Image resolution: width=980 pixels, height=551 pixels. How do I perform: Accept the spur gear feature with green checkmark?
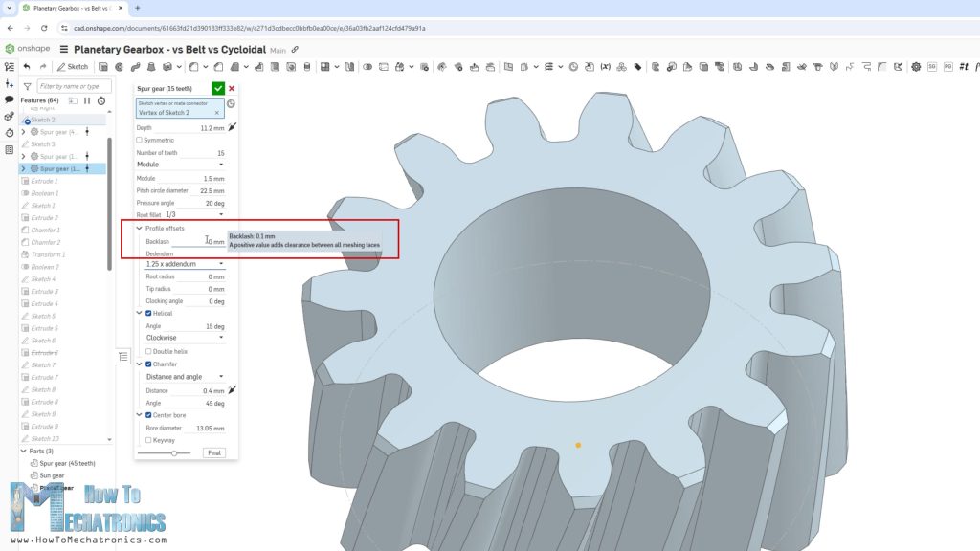point(219,87)
